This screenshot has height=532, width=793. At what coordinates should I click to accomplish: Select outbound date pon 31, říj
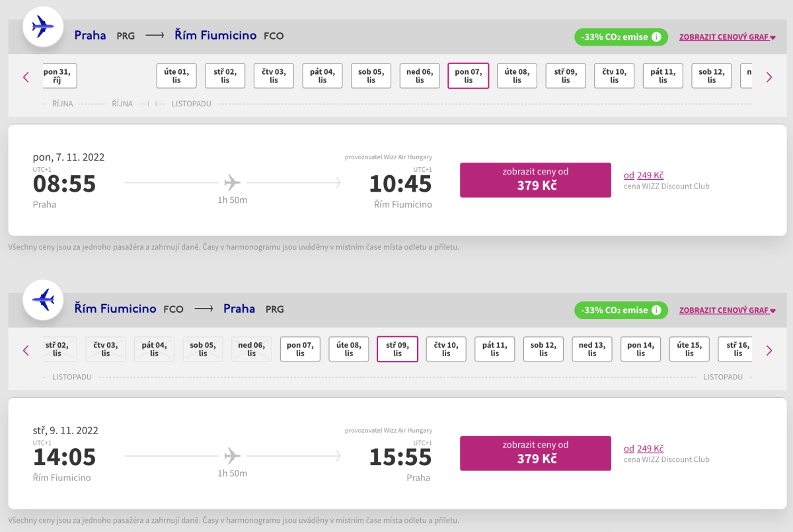click(59, 76)
